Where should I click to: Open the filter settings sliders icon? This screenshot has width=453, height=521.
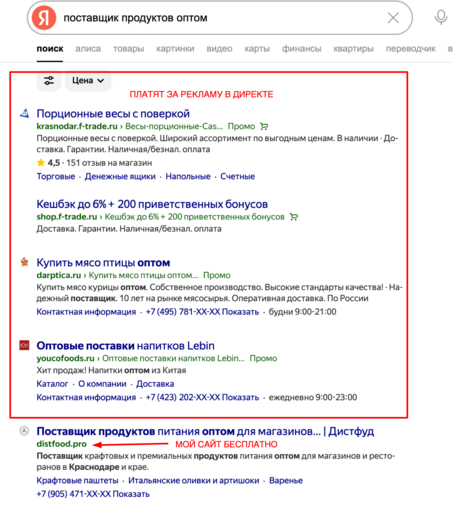[49, 80]
